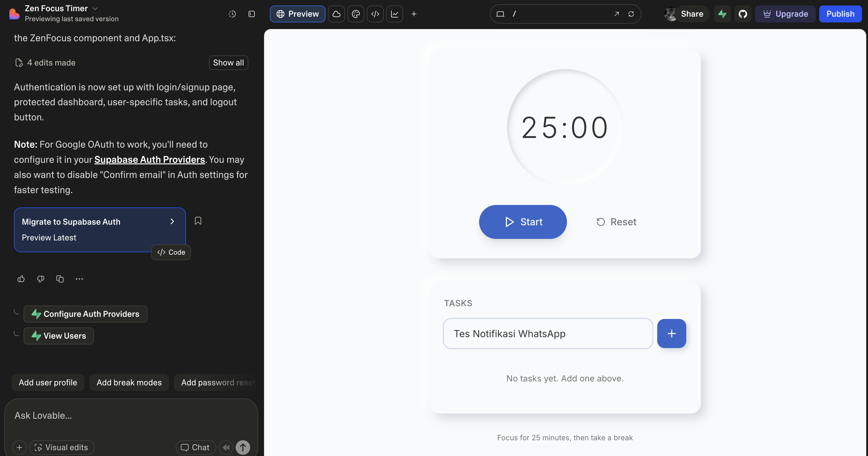The height and width of the screenshot is (456, 868).
Task: Expand Migrate to Supabase Auth card chevron
Action: [x=172, y=221]
